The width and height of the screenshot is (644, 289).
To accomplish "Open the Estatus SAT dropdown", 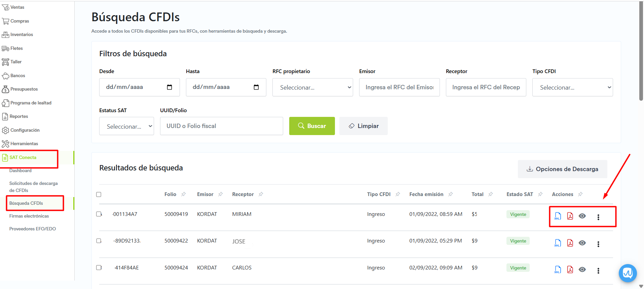I will pos(126,126).
